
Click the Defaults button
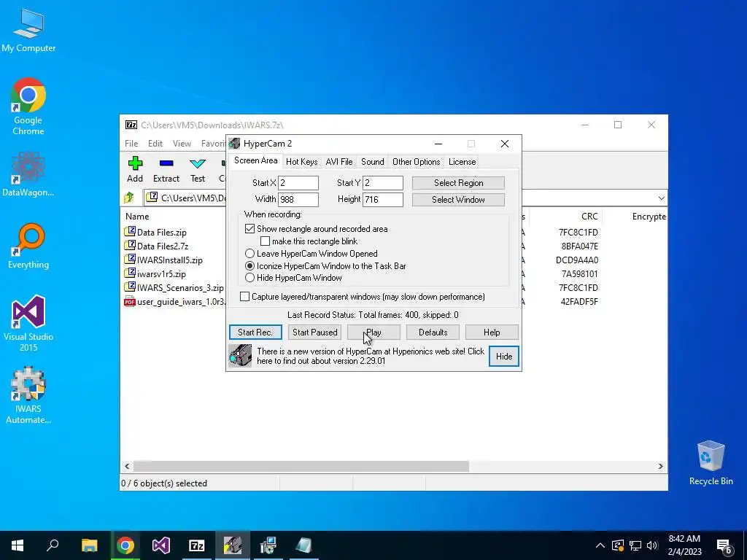click(433, 332)
